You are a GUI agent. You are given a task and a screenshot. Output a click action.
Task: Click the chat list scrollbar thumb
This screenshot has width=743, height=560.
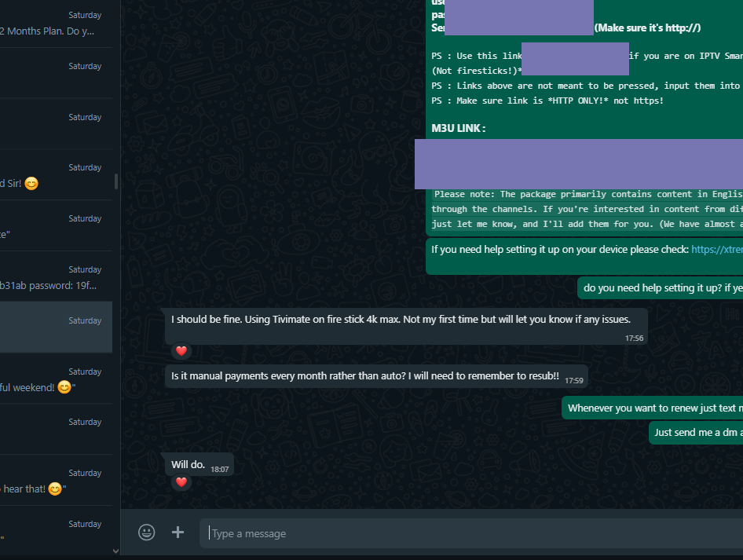116,181
